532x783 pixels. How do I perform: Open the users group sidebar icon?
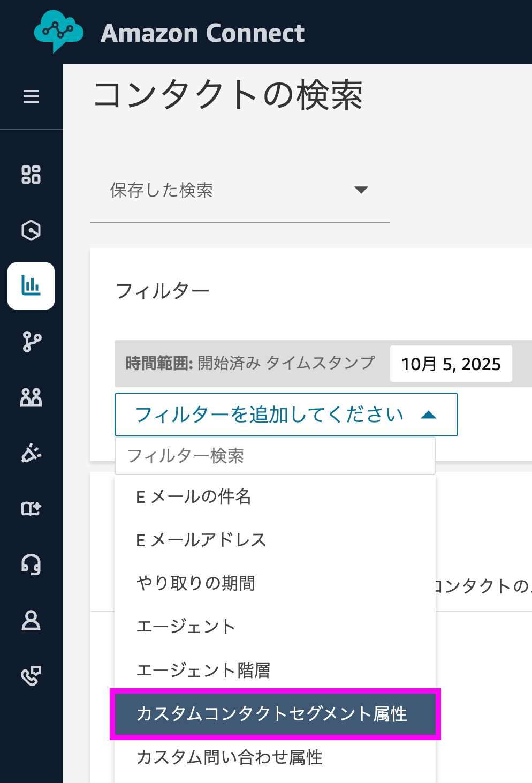[31, 397]
